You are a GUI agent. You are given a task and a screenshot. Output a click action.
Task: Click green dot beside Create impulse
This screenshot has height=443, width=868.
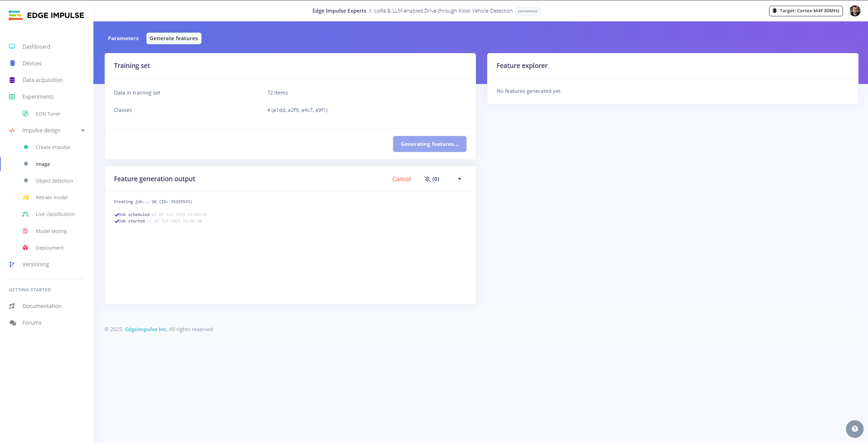[x=26, y=147]
